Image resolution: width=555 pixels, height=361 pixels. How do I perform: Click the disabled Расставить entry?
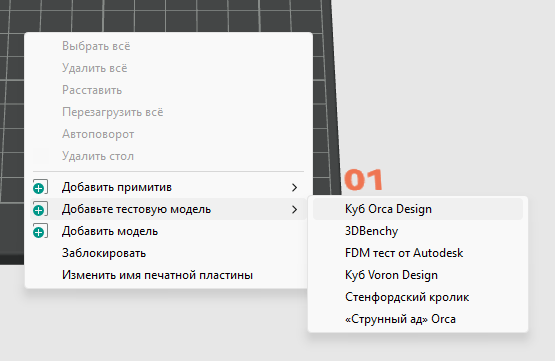tap(168, 90)
